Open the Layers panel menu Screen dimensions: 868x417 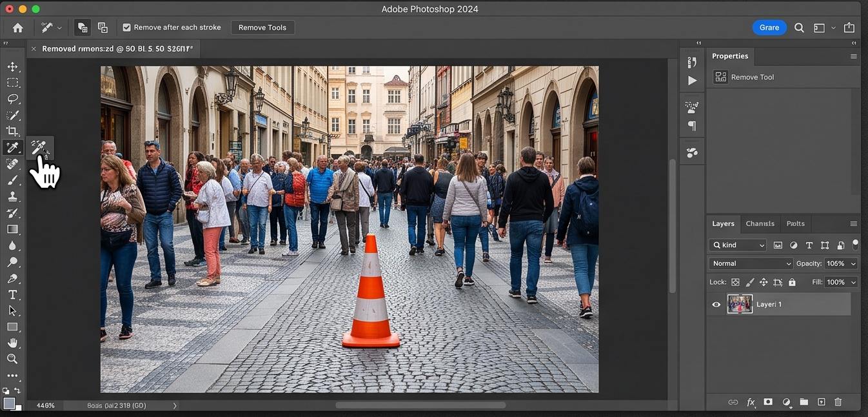point(853,224)
